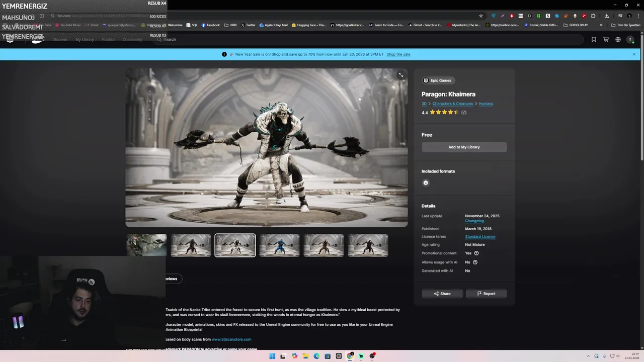Image resolution: width=644 pixels, height=362 pixels.
Task: Open the language globe icon
Action: pos(618,39)
